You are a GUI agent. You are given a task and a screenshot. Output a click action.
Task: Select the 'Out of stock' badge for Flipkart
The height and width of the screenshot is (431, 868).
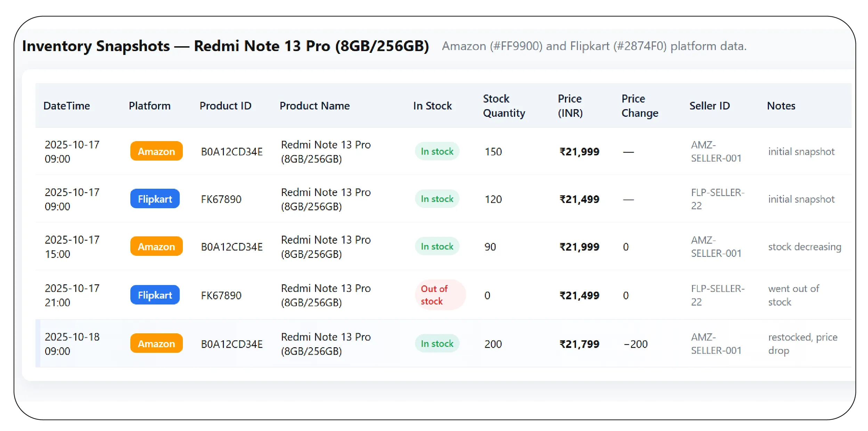point(440,295)
